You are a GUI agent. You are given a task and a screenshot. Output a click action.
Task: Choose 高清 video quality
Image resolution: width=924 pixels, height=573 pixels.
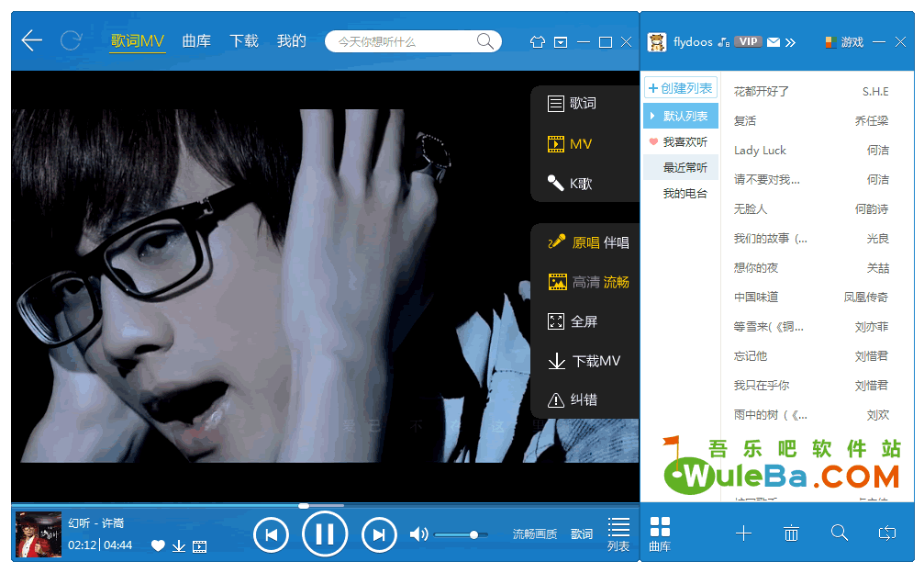(585, 283)
